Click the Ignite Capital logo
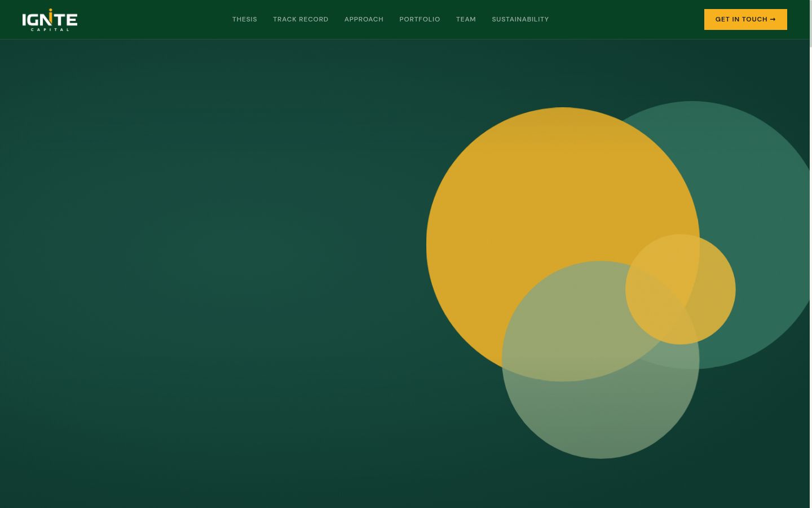 pyautogui.click(x=50, y=20)
